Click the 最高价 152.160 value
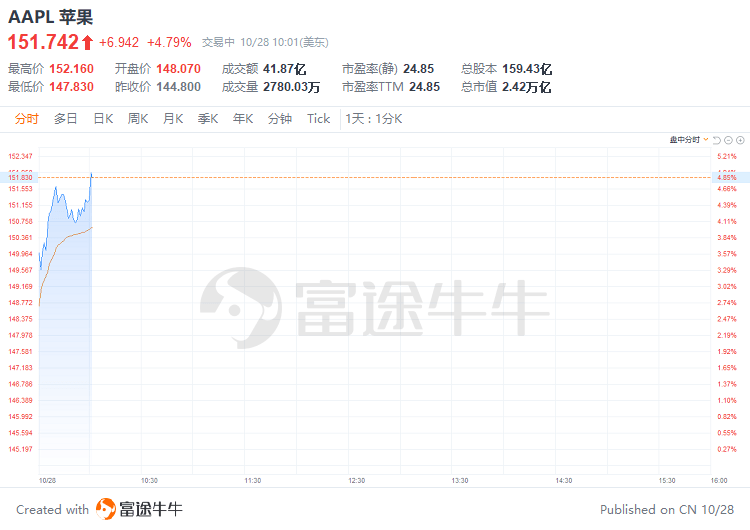 click(x=72, y=69)
